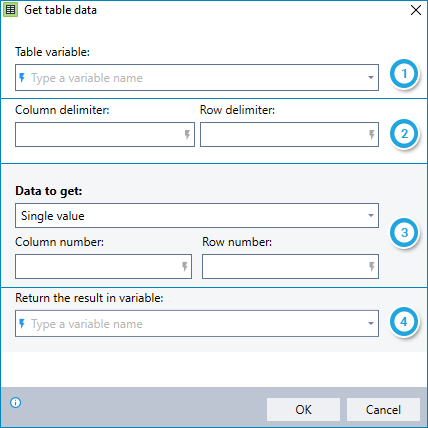
Task: Click lightning icon in Return result field
Action: (x=22, y=324)
